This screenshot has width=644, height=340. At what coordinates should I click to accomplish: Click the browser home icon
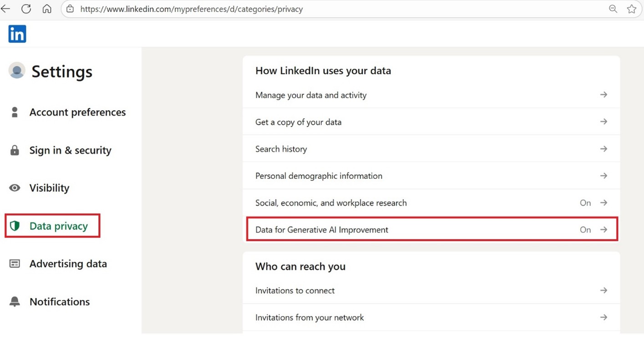[x=47, y=9]
